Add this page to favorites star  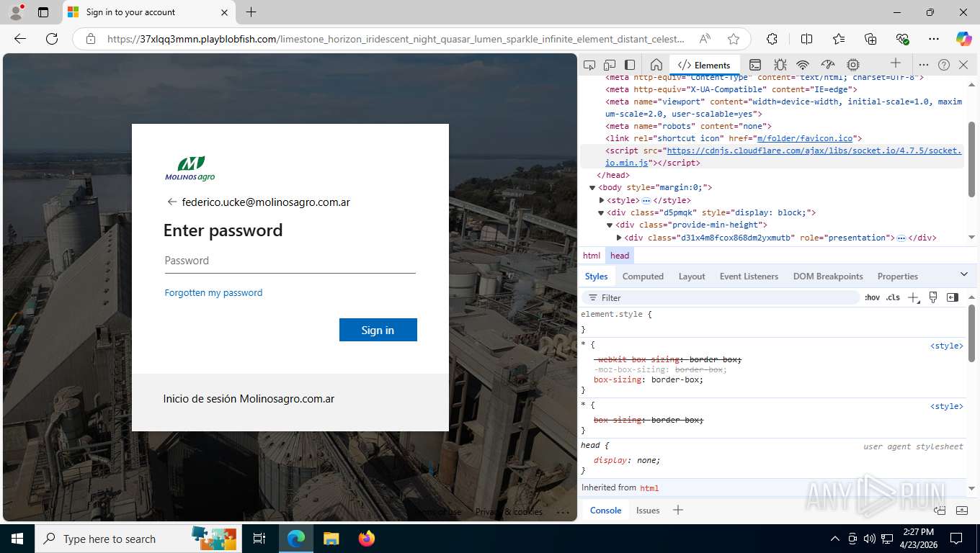[x=734, y=39]
